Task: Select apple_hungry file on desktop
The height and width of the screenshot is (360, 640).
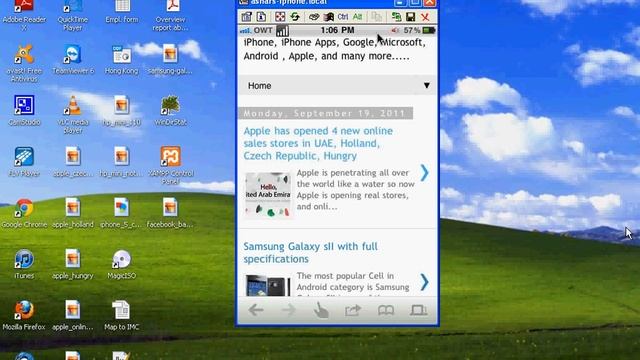Action: (x=73, y=264)
